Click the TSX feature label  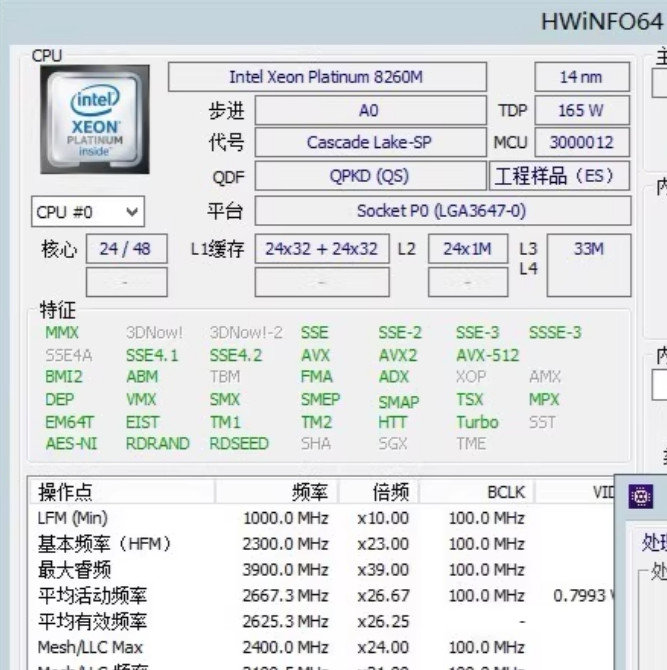470,400
